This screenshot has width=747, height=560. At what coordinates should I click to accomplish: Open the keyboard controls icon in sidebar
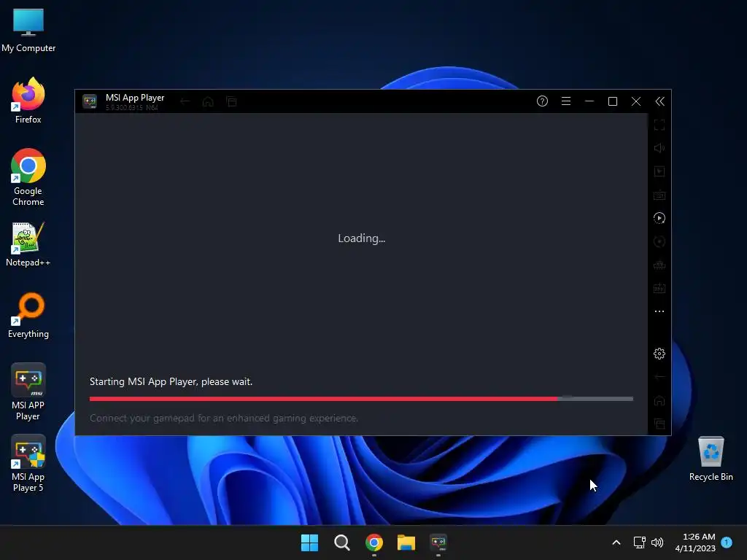click(x=659, y=195)
